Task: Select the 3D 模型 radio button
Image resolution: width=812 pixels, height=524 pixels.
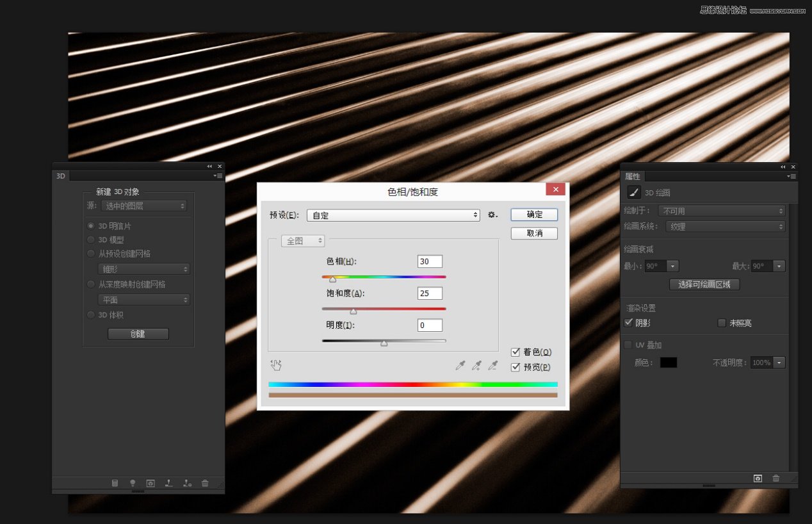Action: 91,238
